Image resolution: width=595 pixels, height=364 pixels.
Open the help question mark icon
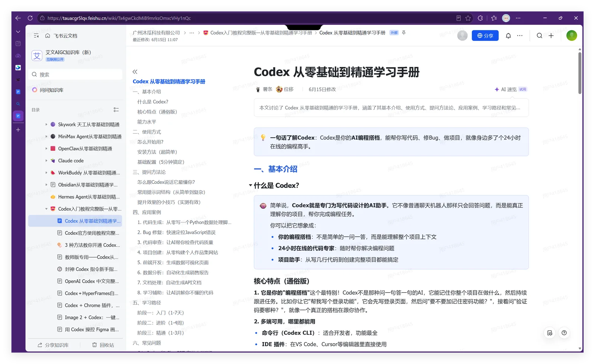pyautogui.click(x=564, y=333)
